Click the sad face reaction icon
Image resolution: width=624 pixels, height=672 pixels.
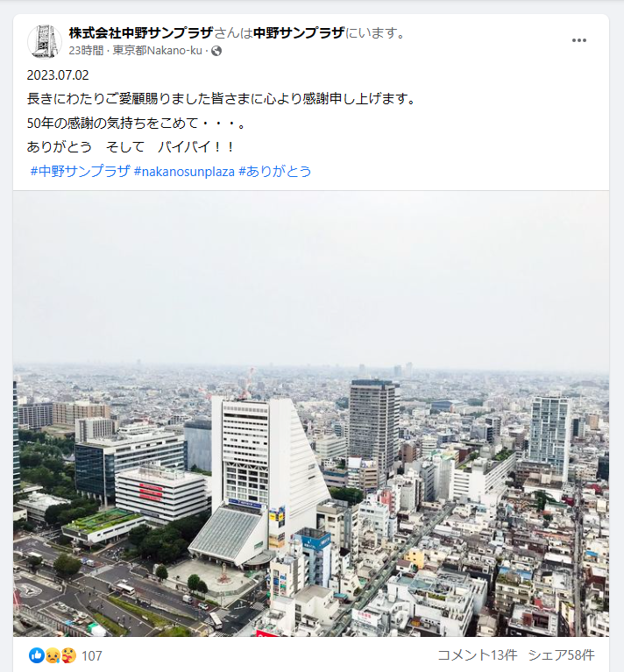[53, 655]
